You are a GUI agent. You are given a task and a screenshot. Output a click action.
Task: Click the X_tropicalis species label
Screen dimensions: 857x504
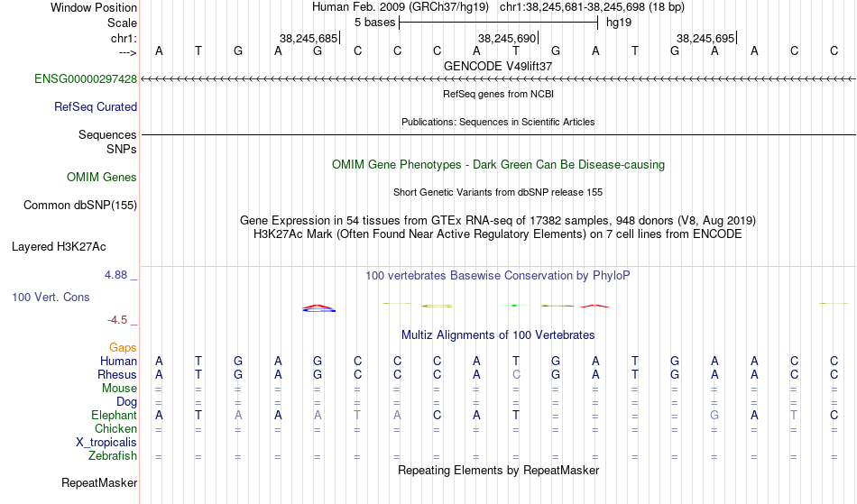coord(106,443)
